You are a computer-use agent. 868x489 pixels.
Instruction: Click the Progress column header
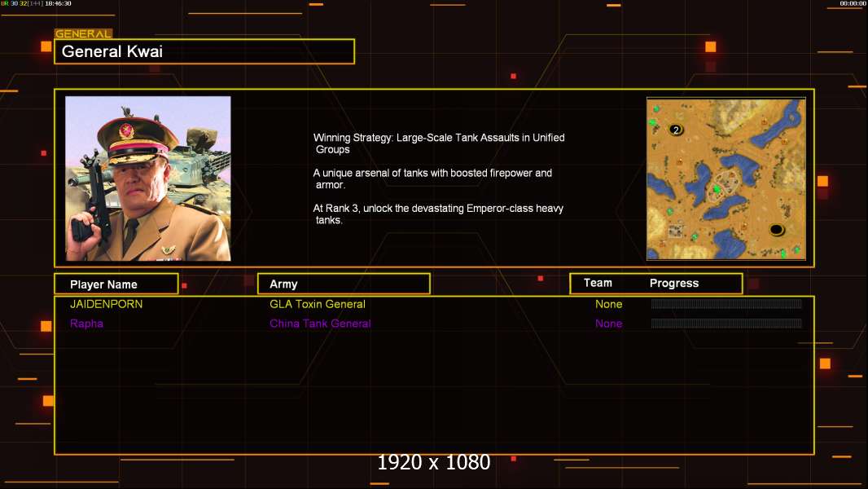[673, 283]
